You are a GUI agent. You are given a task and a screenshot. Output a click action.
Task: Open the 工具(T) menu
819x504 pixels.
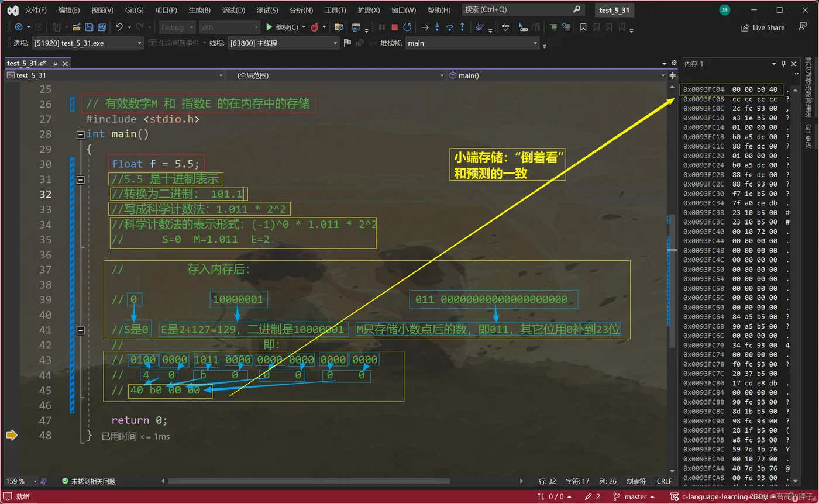coord(335,10)
